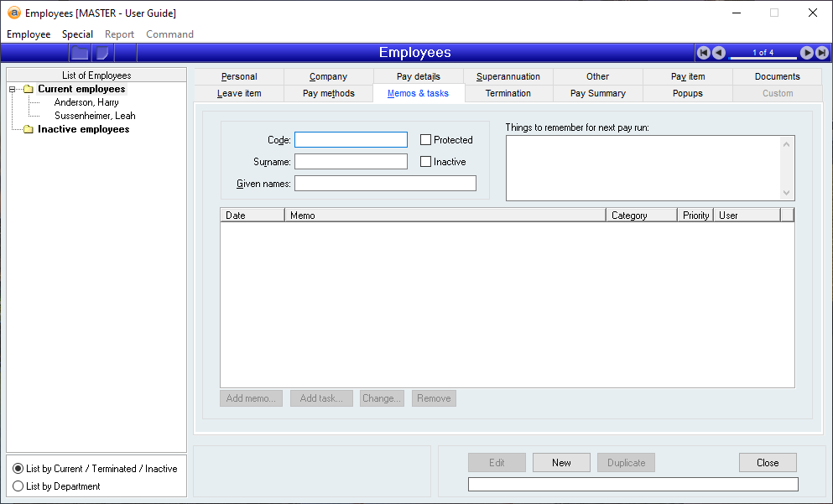Go to the previous employee record
The width and height of the screenshot is (833, 504).
coord(719,53)
